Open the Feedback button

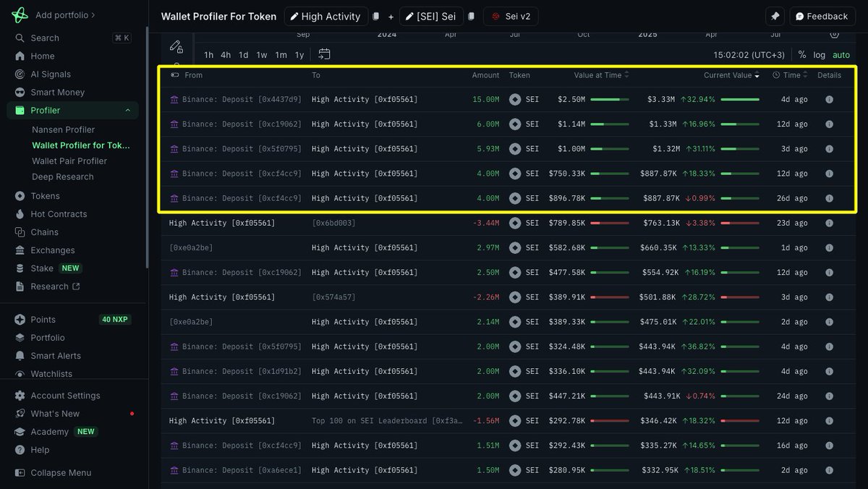click(822, 16)
